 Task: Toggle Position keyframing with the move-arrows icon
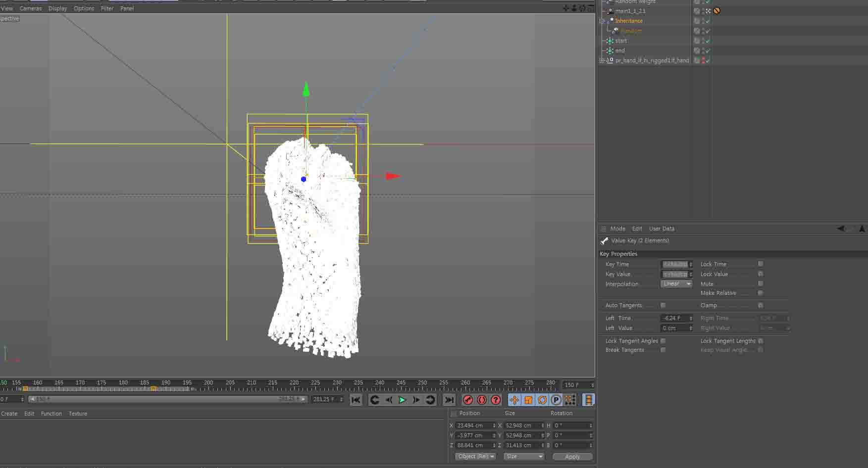coord(514,400)
